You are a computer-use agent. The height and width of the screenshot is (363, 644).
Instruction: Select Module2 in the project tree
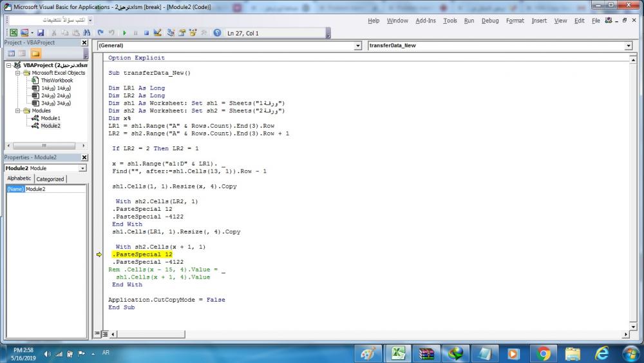point(50,126)
